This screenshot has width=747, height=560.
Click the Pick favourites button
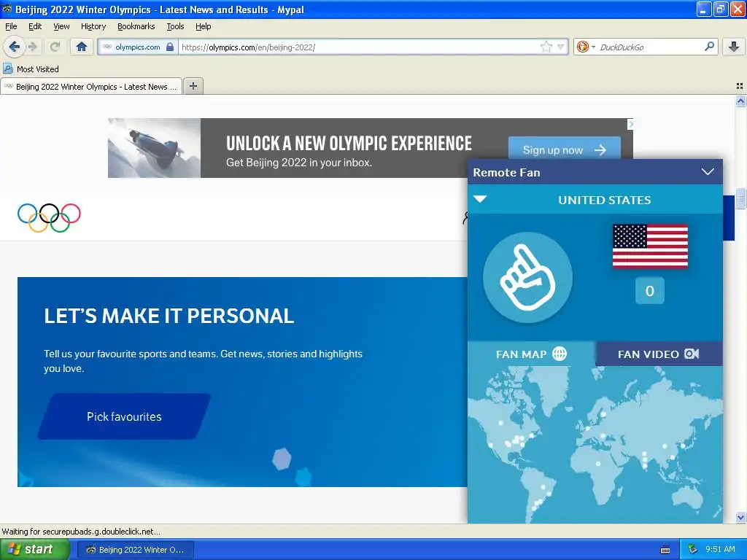point(124,416)
